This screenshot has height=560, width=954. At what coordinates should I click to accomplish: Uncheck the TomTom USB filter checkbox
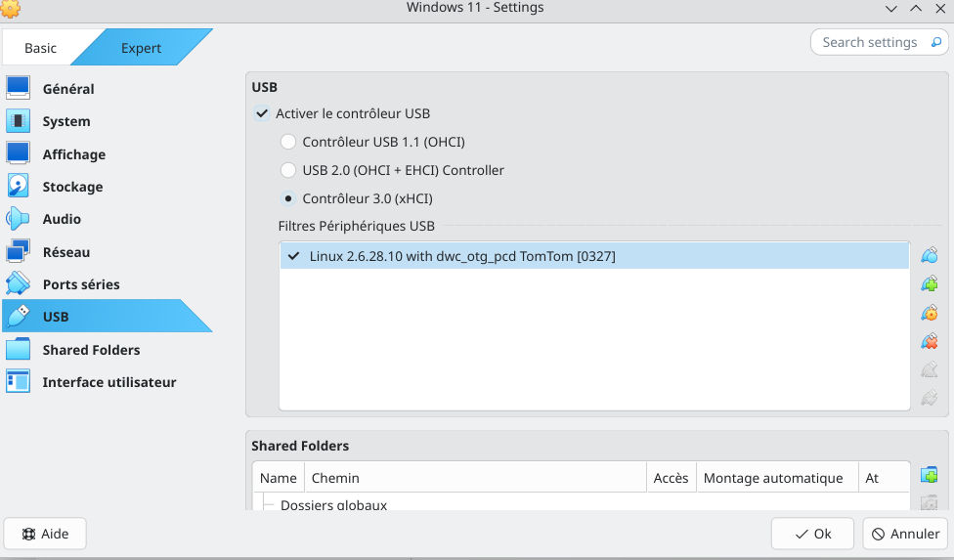tap(292, 256)
